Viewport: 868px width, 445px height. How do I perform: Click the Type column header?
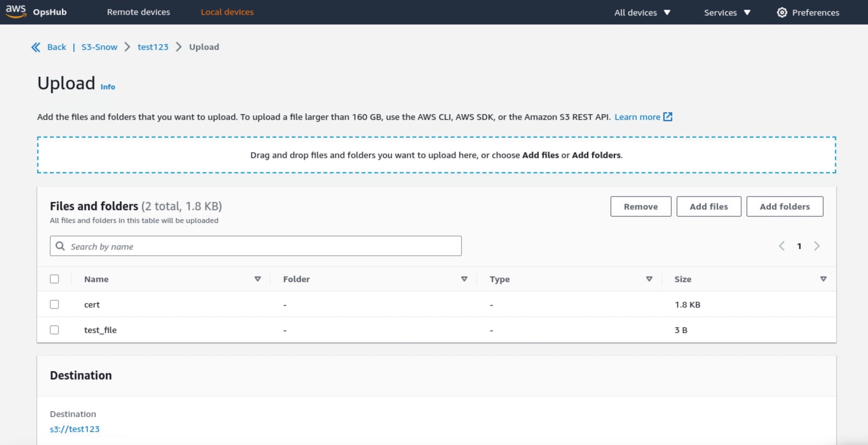point(499,279)
